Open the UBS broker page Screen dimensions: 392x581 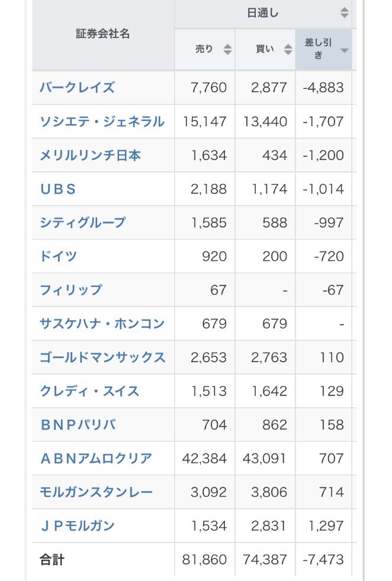coord(58,189)
